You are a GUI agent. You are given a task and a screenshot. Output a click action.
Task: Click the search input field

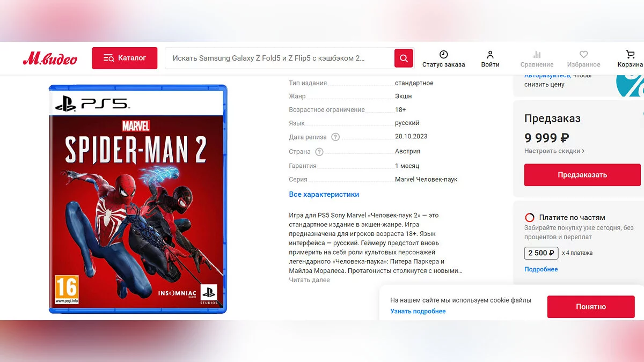(280, 58)
